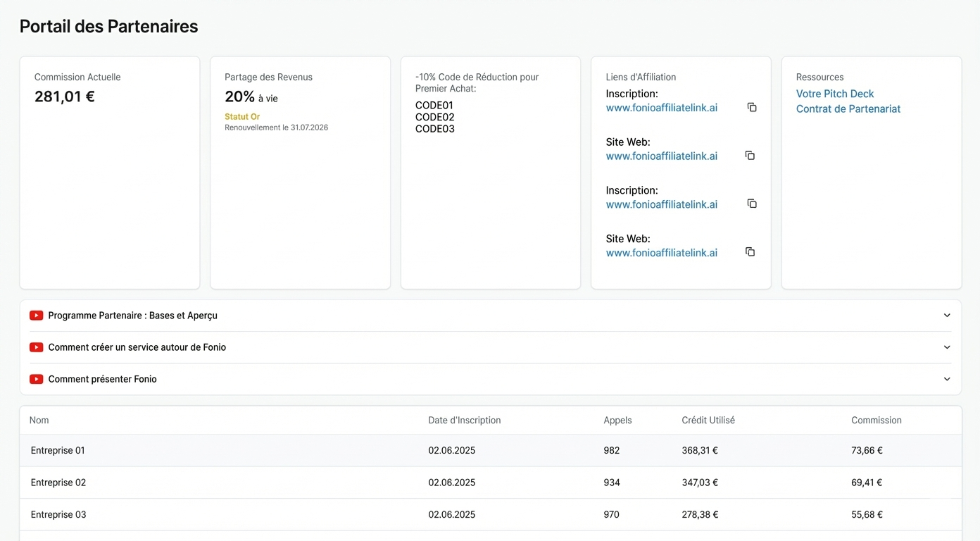Expand Programme Partenaire : Bases et Aperçu chevron

pos(947,316)
